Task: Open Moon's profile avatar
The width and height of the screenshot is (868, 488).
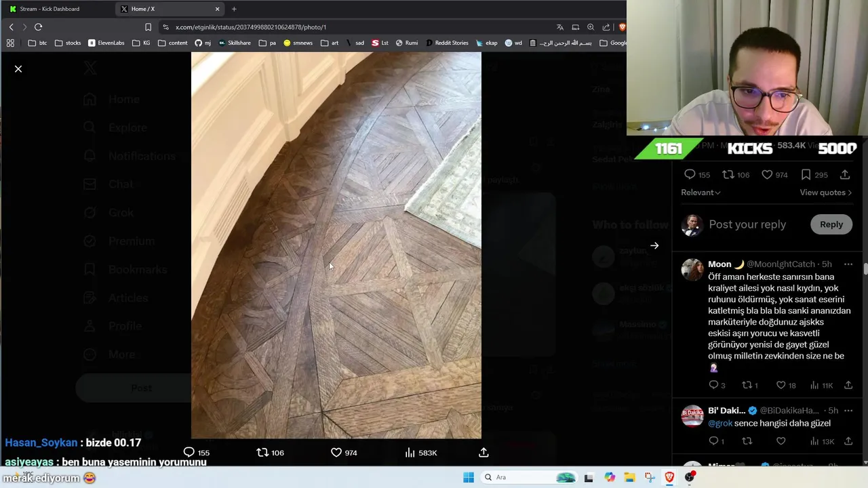Action: [x=692, y=269]
